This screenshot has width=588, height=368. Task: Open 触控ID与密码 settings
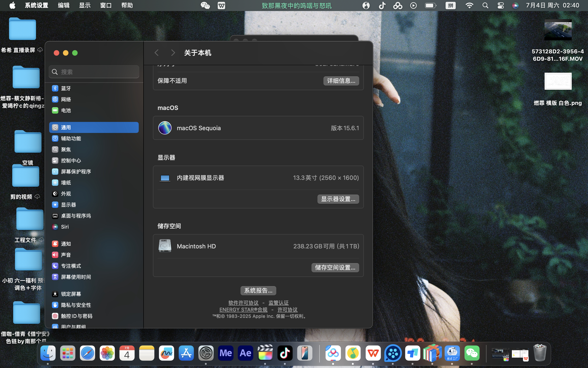tap(94, 316)
